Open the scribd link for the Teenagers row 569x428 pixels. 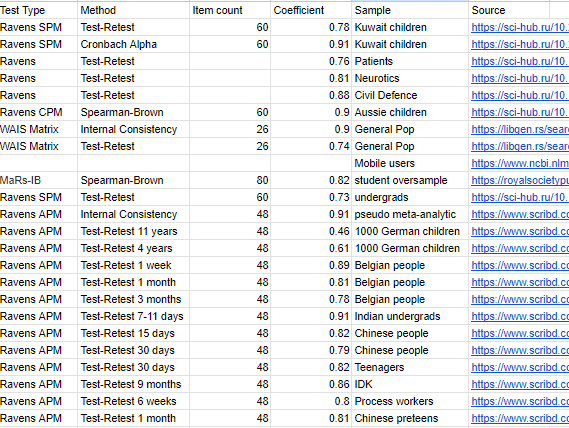520,367
